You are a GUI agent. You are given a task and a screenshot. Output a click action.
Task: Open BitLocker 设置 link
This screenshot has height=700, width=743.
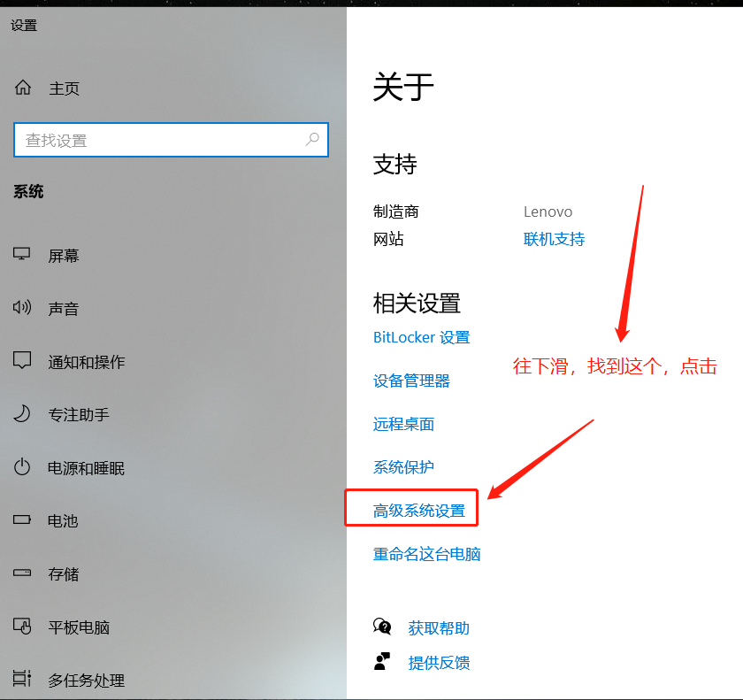[x=421, y=337]
